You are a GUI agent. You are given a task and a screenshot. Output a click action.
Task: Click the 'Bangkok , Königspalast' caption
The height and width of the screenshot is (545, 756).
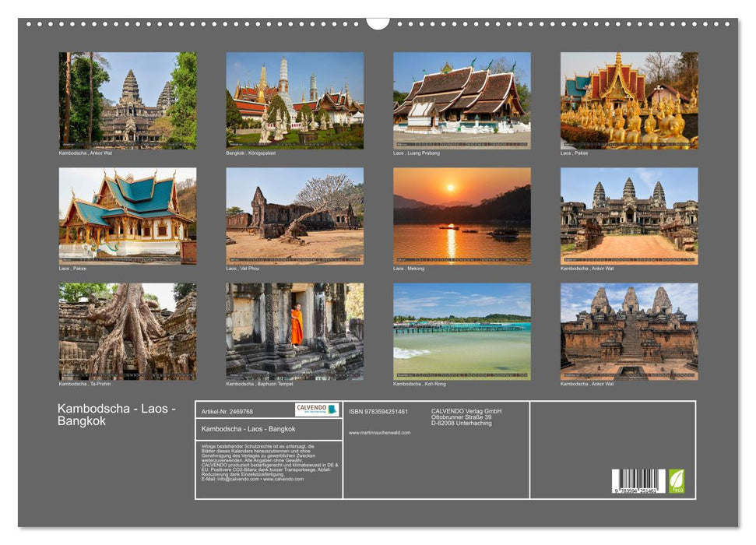(251, 153)
